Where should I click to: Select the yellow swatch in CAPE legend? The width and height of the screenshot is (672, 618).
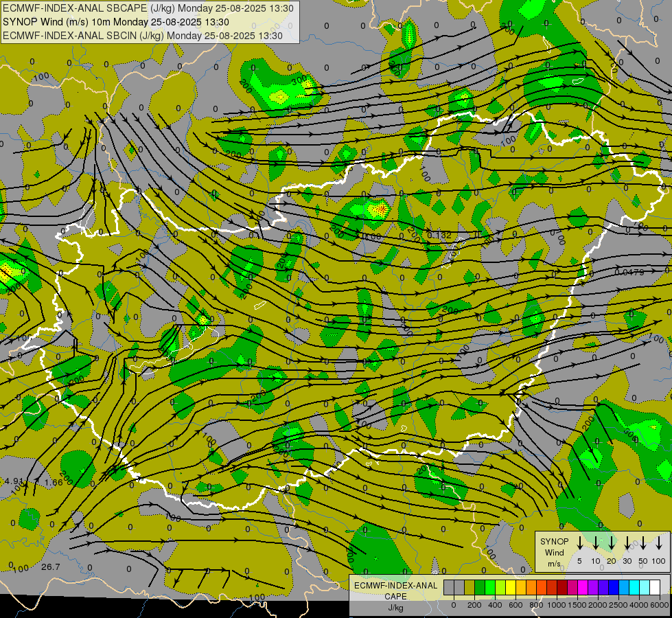coord(511,587)
